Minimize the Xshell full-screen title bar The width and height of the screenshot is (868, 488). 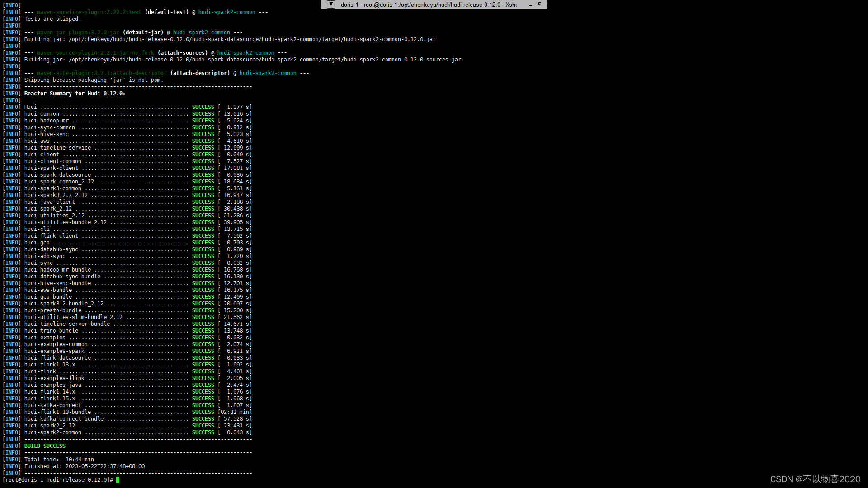[530, 5]
